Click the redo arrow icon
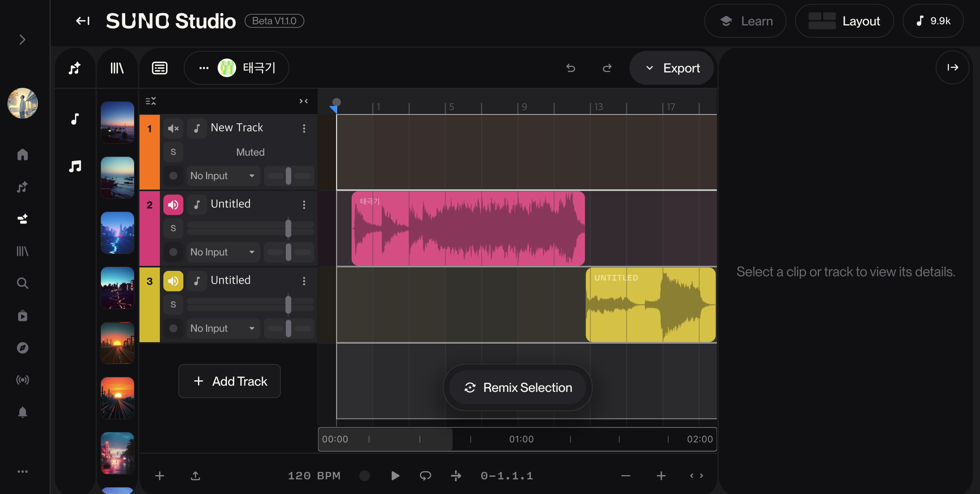The height and width of the screenshot is (494, 980). 607,68
